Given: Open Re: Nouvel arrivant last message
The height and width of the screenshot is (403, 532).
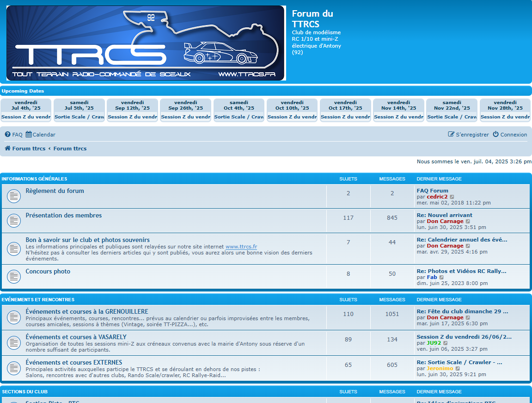Looking at the screenshot, I should [x=445, y=215].
